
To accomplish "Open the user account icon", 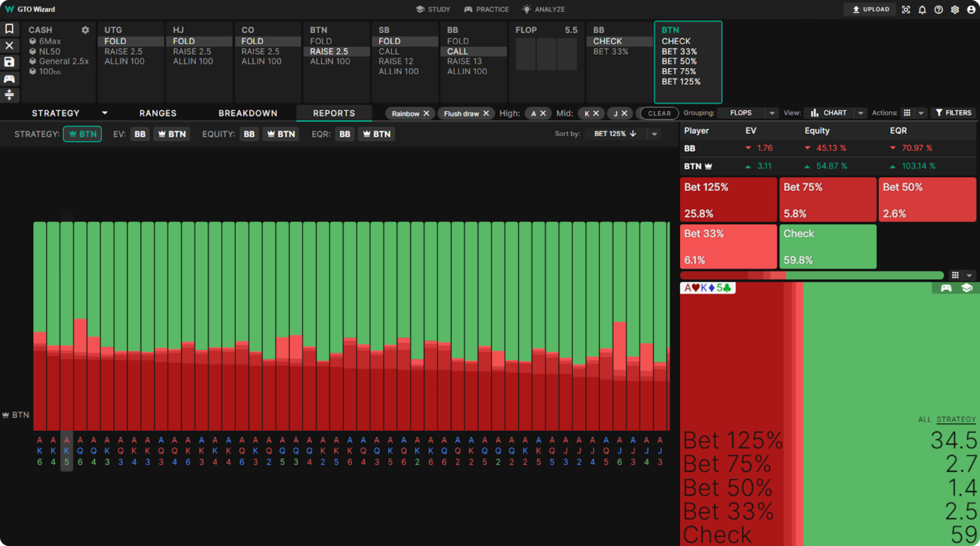I will pos(970,10).
